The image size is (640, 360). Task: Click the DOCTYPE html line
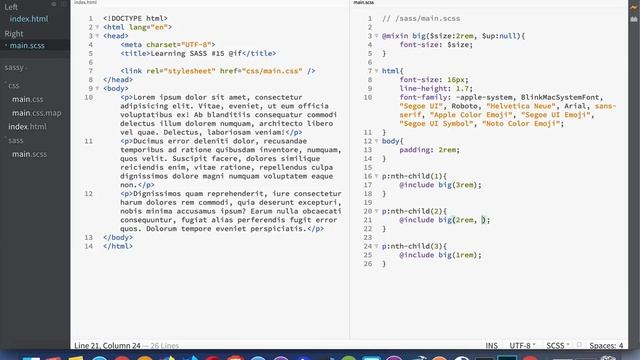(x=135, y=18)
